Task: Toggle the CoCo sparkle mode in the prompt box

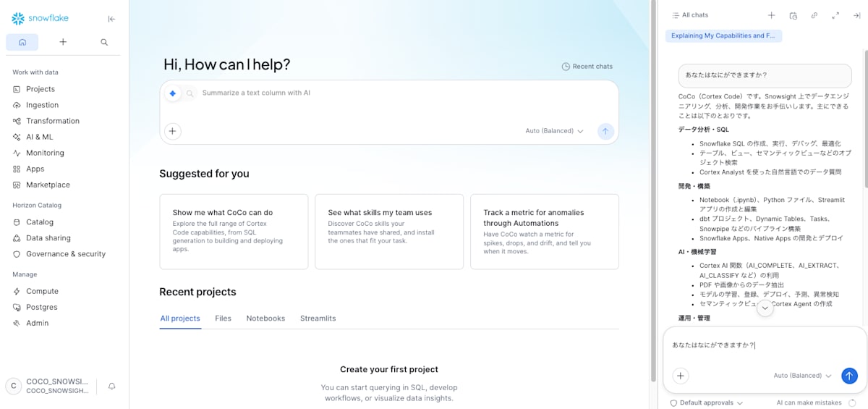Action: pyautogui.click(x=172, y=93)
